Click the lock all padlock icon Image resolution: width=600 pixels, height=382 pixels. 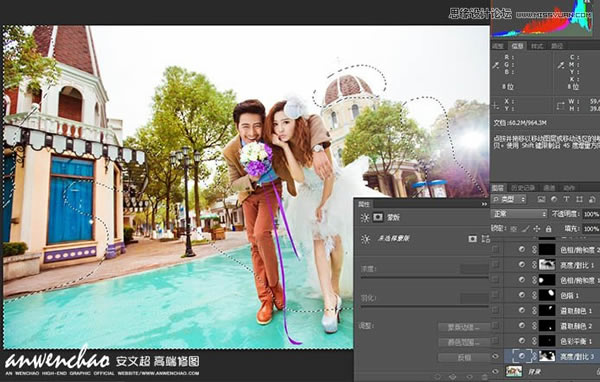tap(548, 229)
